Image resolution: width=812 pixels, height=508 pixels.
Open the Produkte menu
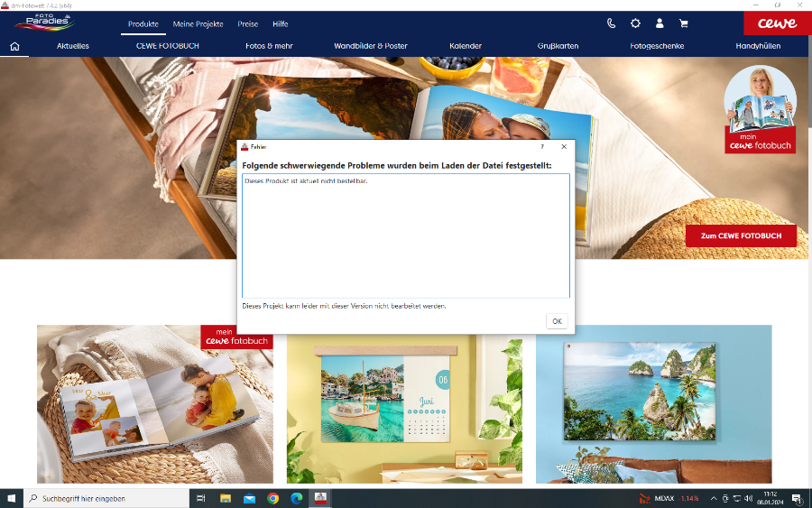(143, 23)
